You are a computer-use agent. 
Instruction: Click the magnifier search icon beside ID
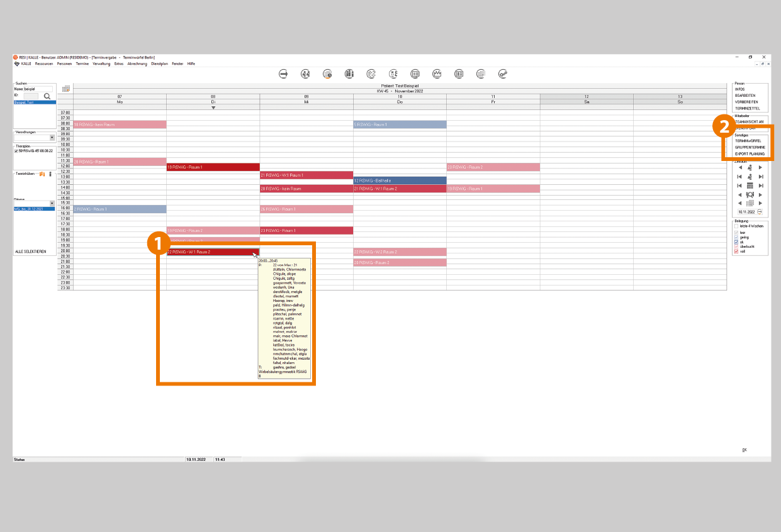47,96
